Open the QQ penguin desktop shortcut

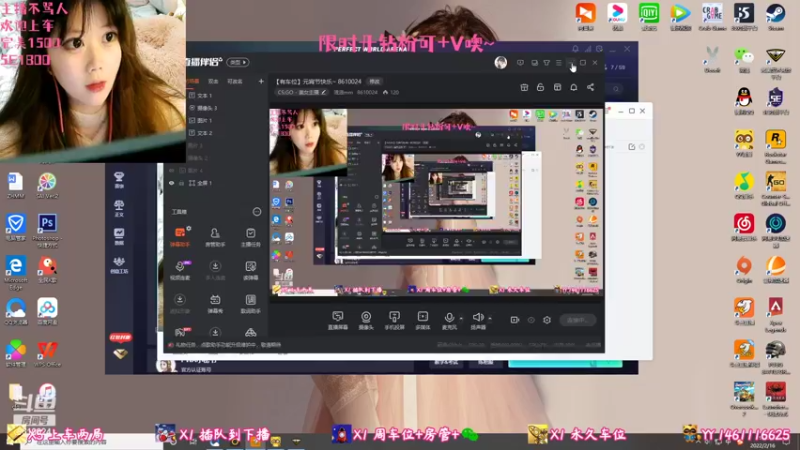tap(744, 101)
